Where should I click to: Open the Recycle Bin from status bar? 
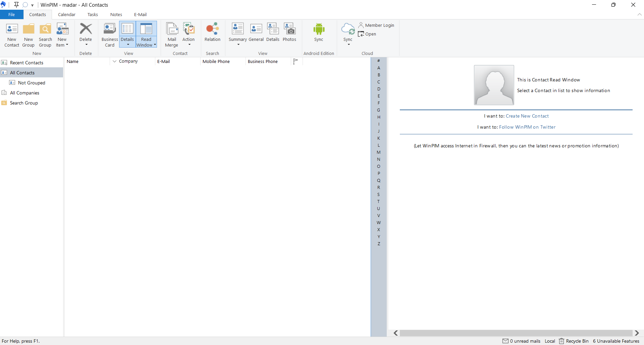[x=574, y=341]
